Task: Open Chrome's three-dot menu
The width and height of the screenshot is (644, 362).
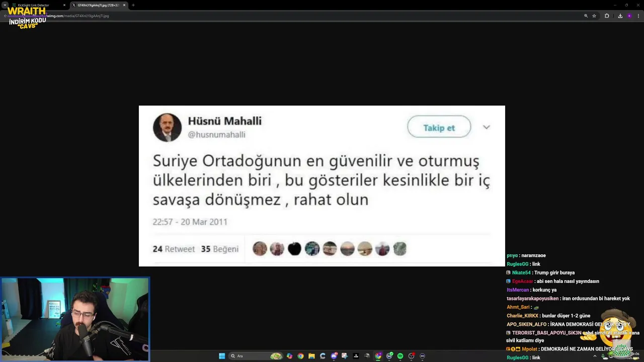Action: pyautogui.click(x=637, y=16)
